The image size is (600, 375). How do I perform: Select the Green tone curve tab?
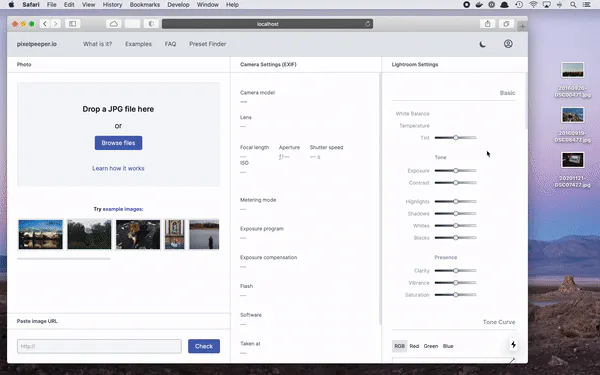click(430, 346)
